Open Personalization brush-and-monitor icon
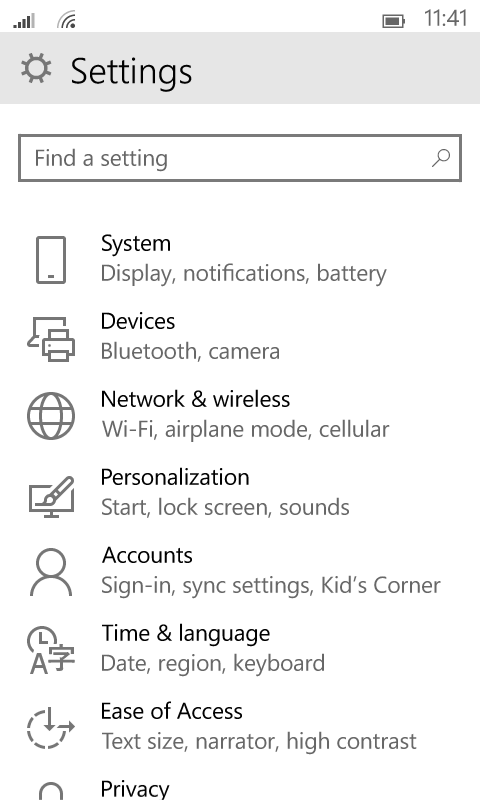Image resolution: width=480 pixels, height=800 pixels. coord(51,496)
